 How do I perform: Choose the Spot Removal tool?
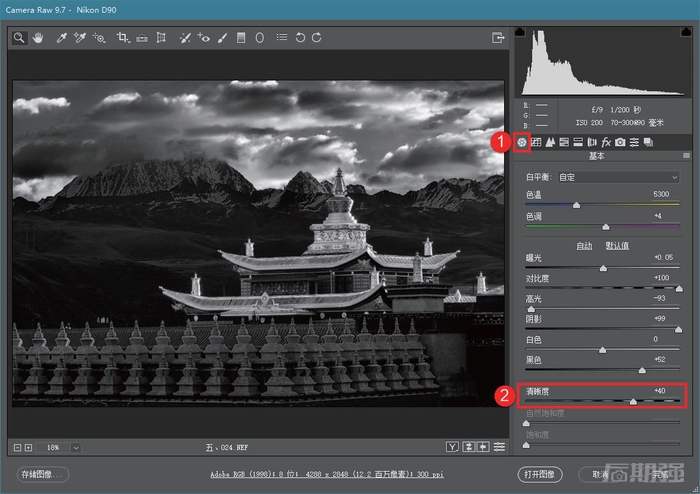(185, 38)
